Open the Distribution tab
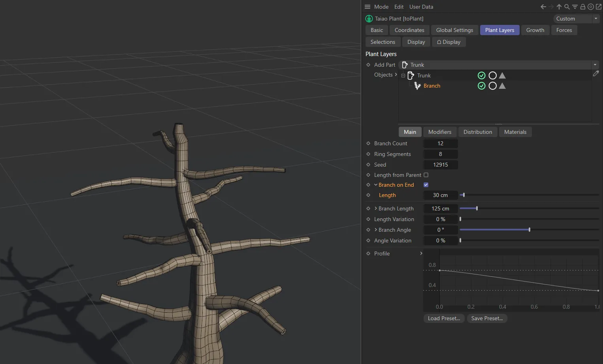Viewport: 603px width, 364px height. (x=477, y=132)
